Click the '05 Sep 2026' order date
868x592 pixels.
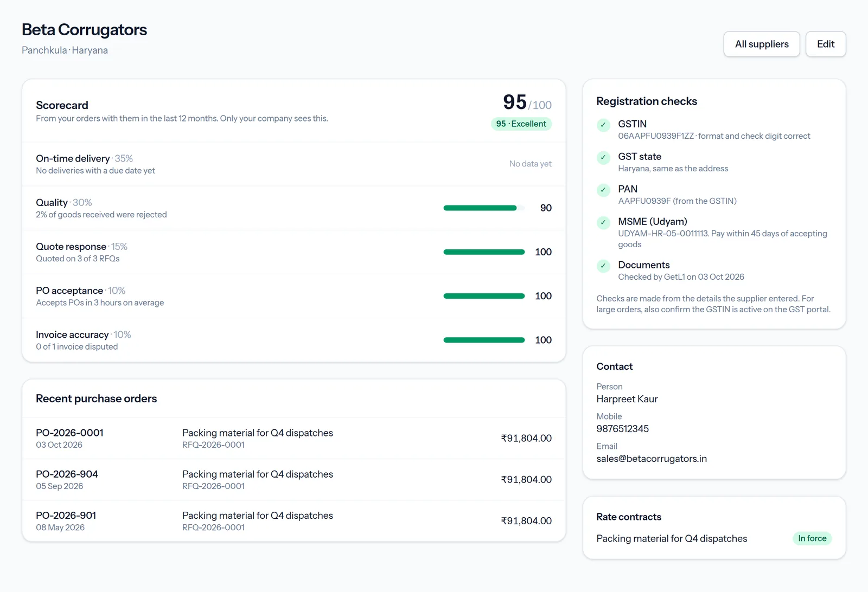tap(60, 486)
